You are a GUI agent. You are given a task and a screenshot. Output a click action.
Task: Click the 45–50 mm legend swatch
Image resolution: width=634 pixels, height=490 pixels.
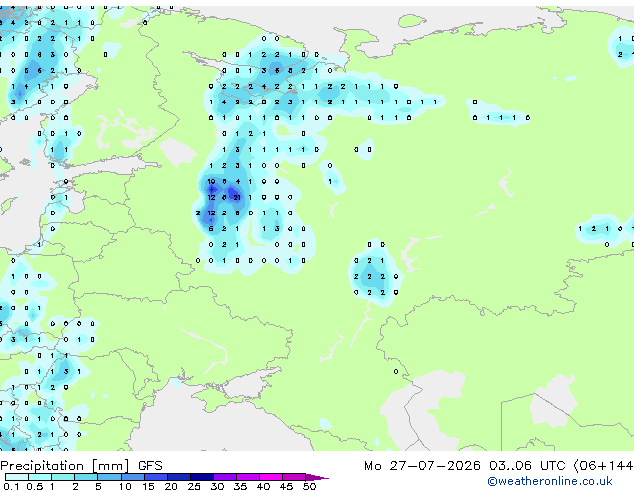(294, 477)
